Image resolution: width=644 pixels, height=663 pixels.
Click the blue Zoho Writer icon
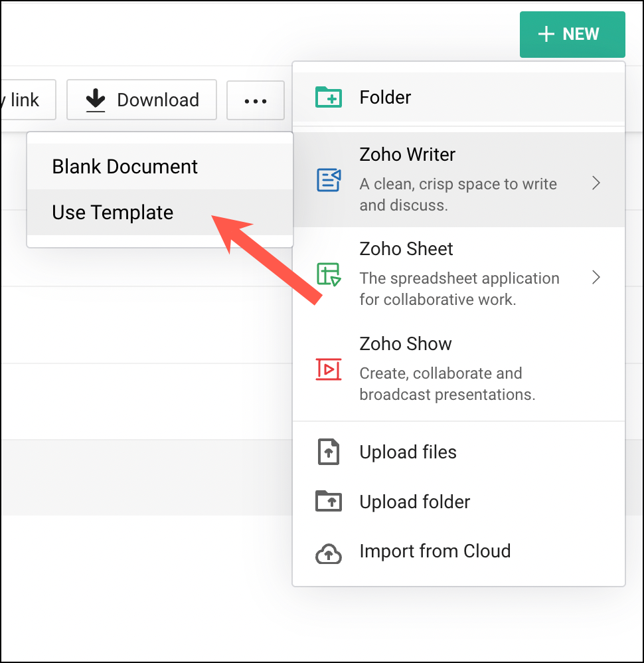329,180
